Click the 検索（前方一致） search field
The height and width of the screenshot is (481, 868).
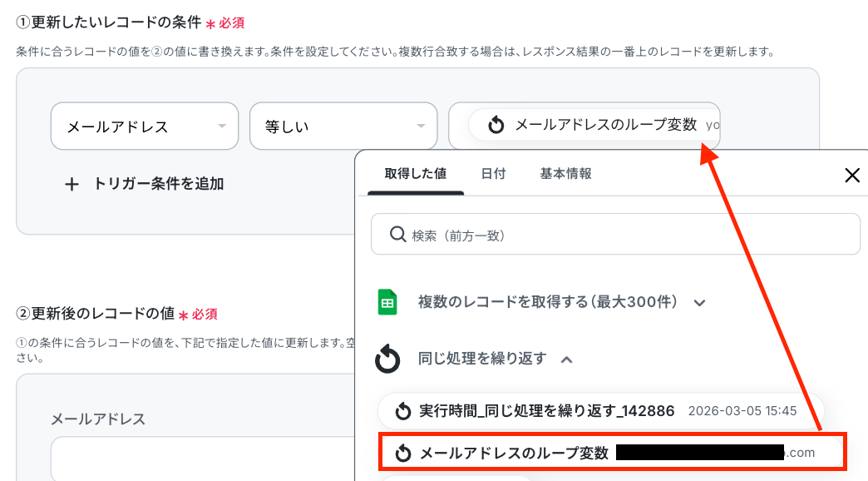coord(615,235)
